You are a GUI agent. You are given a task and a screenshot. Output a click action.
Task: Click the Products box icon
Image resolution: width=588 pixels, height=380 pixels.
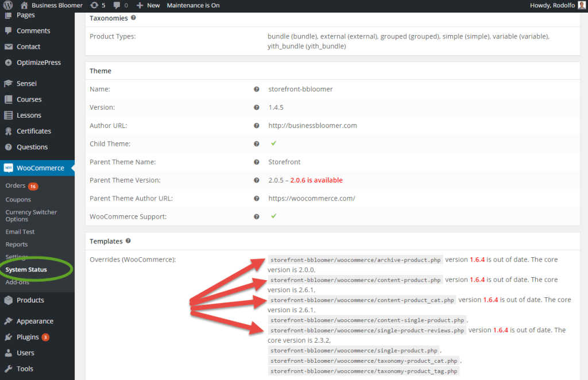(x=8, y=300)
